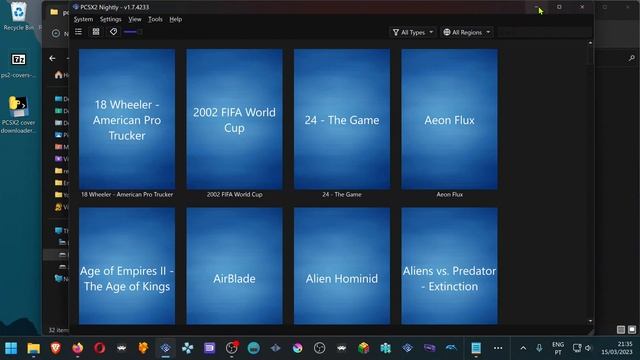This screenshot has height=360, width=640.
Task: Switch File Explorer to details view
Action: coord(620,329)
